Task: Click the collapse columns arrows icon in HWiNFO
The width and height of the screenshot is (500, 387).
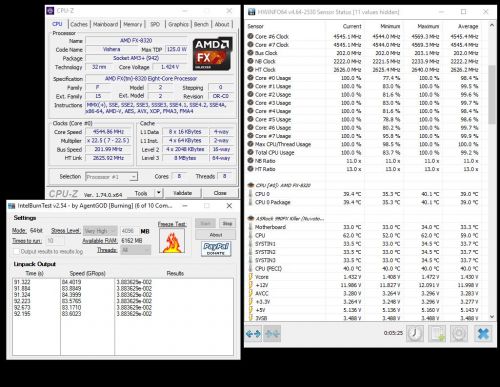Action: pos(272,333)
